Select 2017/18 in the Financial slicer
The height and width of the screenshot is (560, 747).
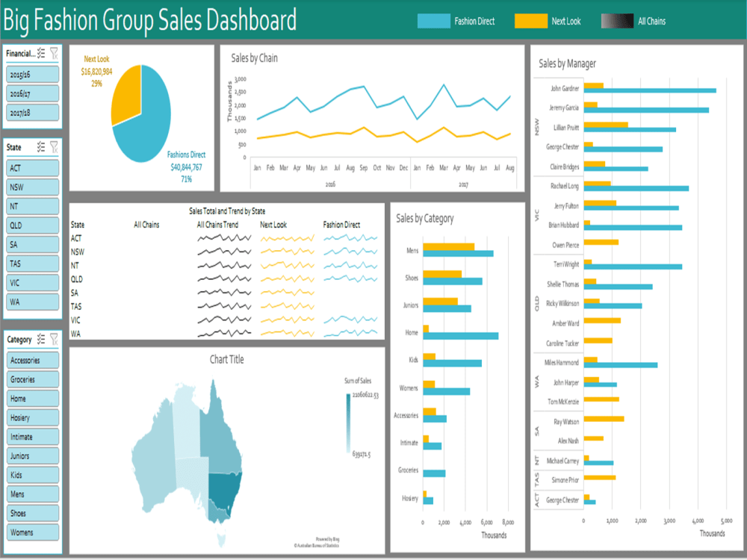click(x=31, y=112)
